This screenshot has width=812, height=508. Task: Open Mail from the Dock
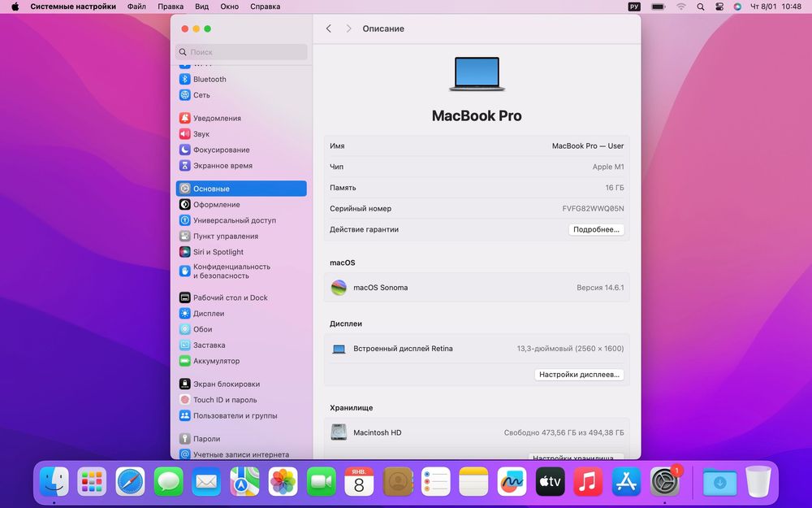[x=206, y=481]
